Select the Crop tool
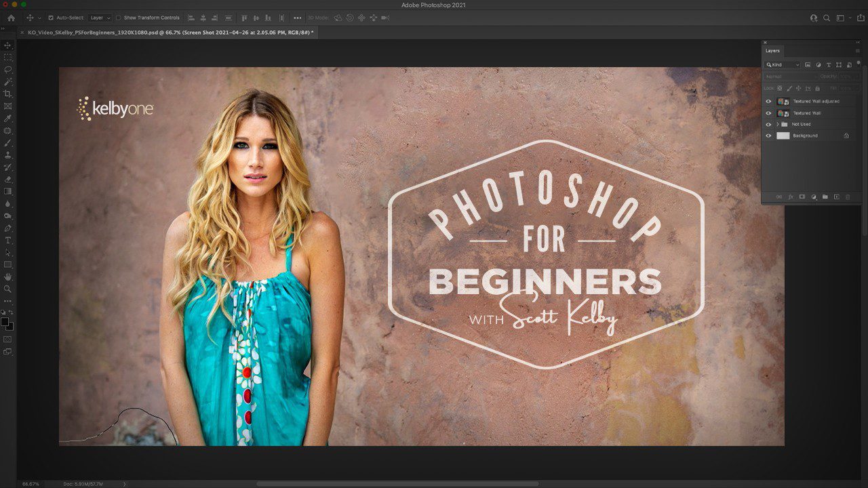This screenshot has width=868, height=488. [x=8, y=94]
